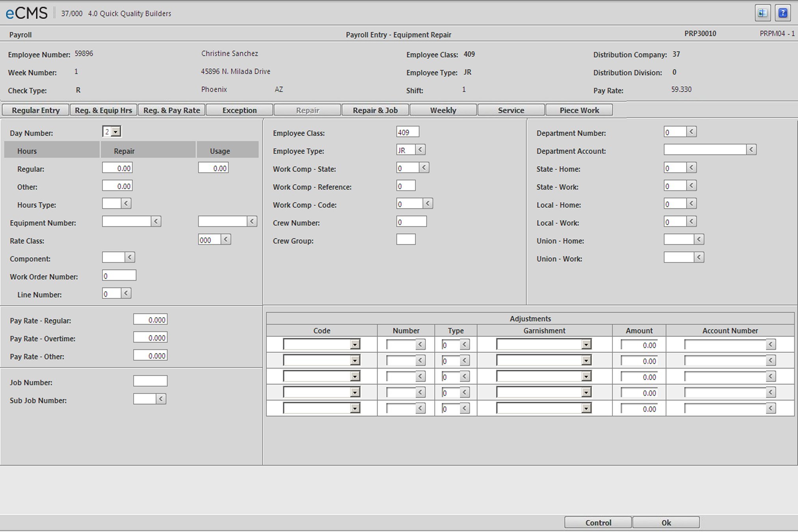Click the Pay Rate - Overtime field
This screenshot has width=798, height=532.
pyautogui.click(x=151, y=337)
